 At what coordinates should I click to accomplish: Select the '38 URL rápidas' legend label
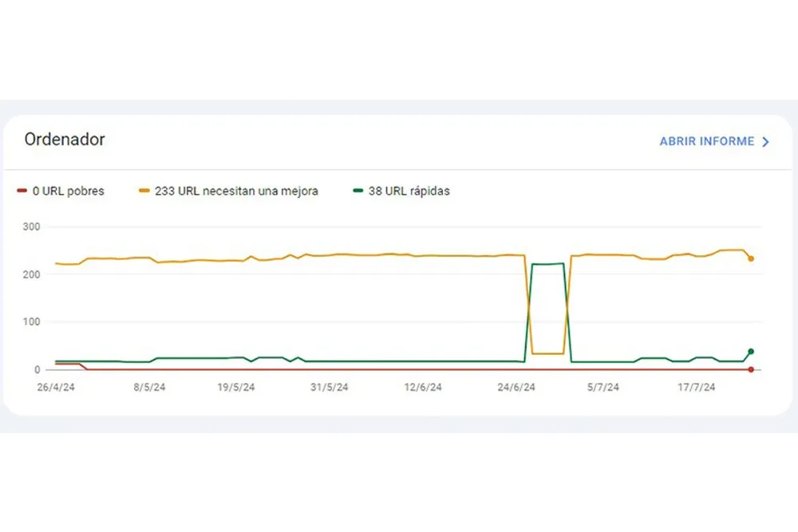(x=409, y=191)
